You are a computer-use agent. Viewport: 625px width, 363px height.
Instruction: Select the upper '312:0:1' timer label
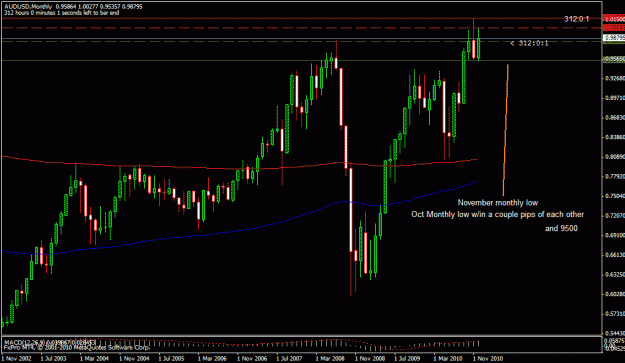(576, 19)
